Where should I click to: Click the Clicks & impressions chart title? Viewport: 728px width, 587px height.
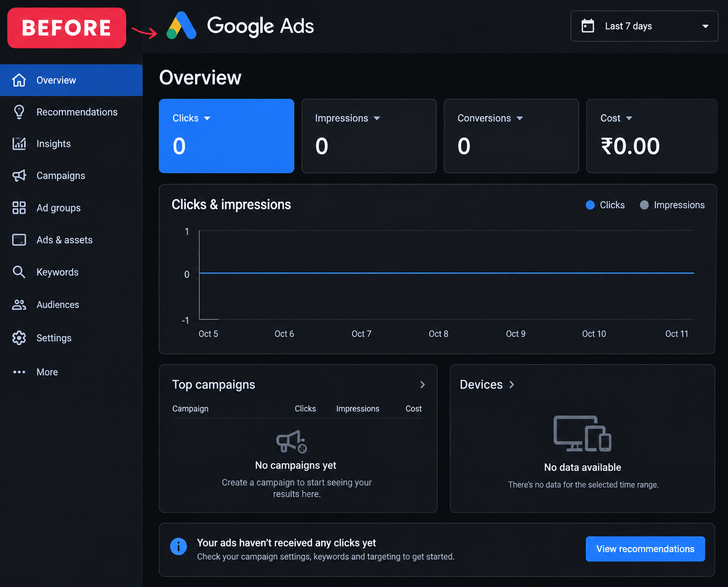pyautogui.click(x=231, y=204)
